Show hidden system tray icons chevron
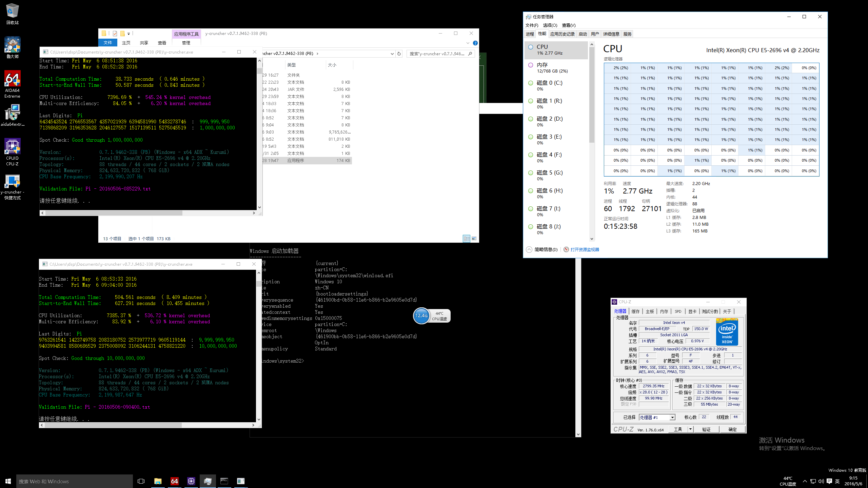This screenshot has height=488, width=868. 805,481
